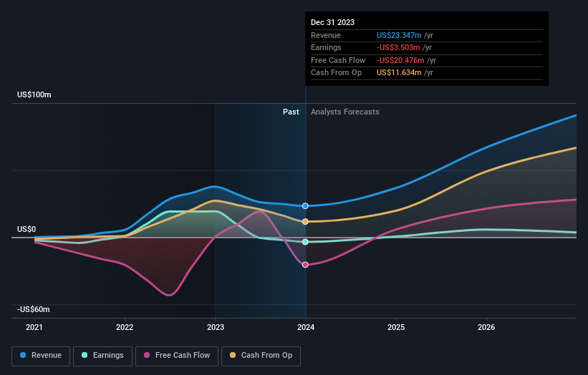The width and height of the screenshot is (588, 375).
Task: Click the Past section label
Action: tap(291, 112)
